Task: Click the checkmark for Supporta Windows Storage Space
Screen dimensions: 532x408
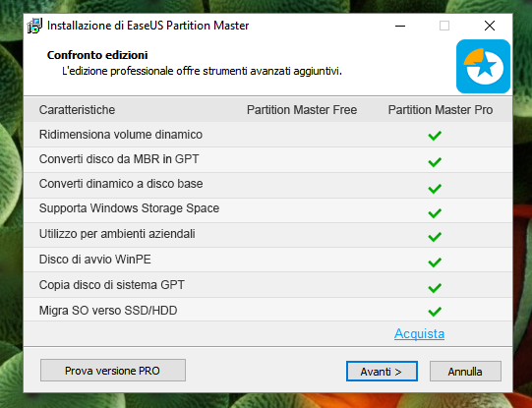Action: click(x=435, y=213)
